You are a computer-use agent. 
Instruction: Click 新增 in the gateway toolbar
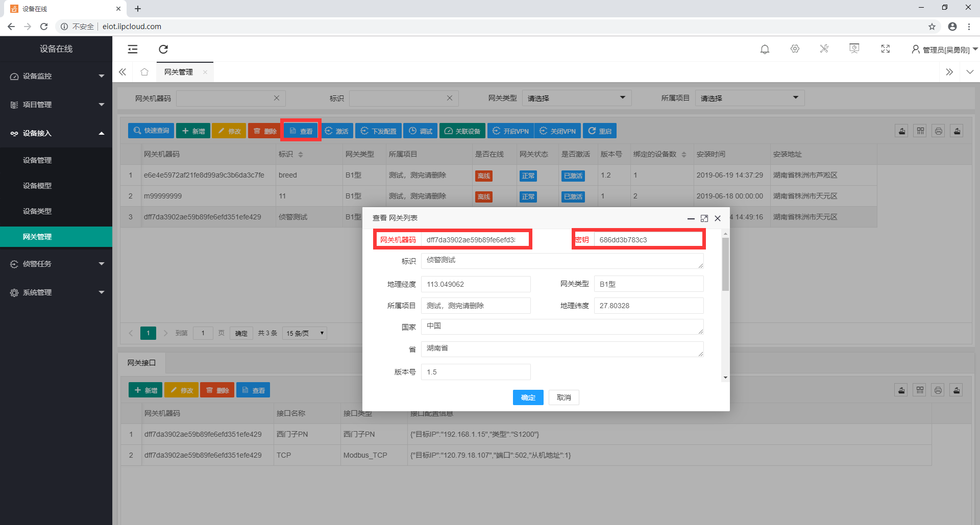[x=193, y=131]
